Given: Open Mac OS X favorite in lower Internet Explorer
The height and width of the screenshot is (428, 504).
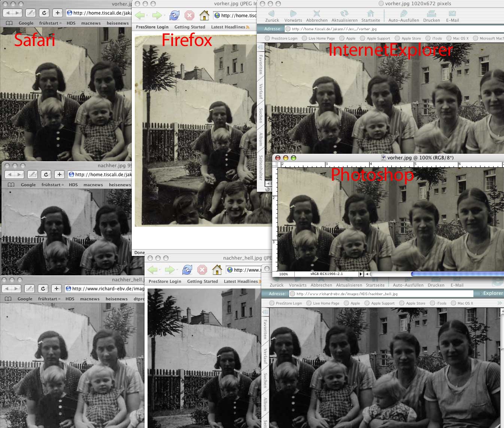Looking at the screenshot, I should (x=462, y=303).
